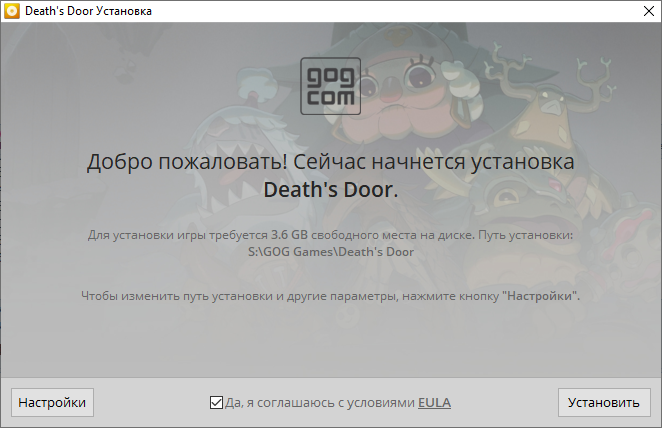Click the gog.com logo
The height and width of the screenshot is (428, 662).
click(x=331, y=86)
